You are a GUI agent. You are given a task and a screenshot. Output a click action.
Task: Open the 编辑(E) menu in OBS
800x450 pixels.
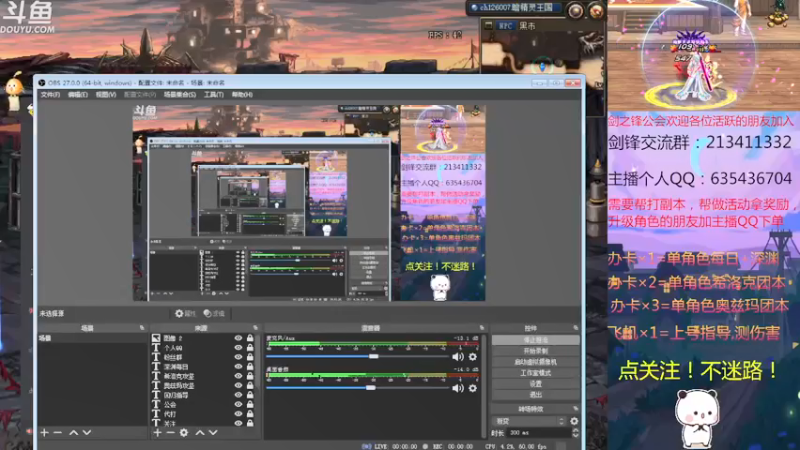[x=78, y=94]
